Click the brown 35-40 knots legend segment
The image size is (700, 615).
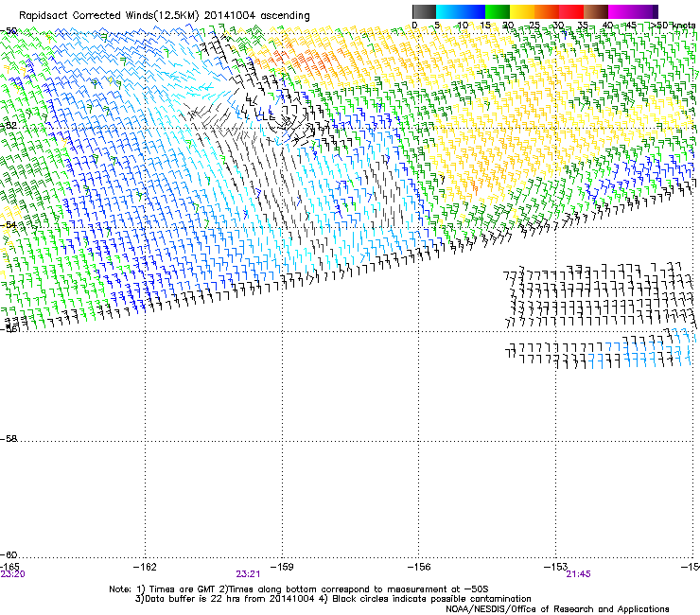click(x=596, y=11)
